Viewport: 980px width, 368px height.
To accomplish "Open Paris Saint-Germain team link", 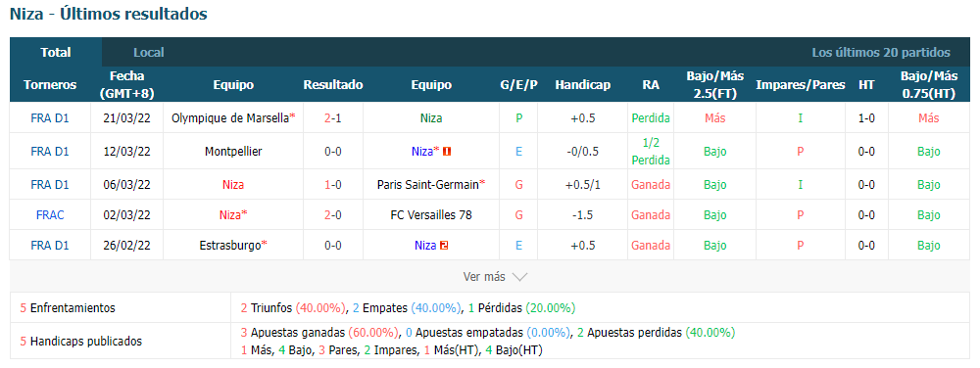I will (x=431, y=185).
